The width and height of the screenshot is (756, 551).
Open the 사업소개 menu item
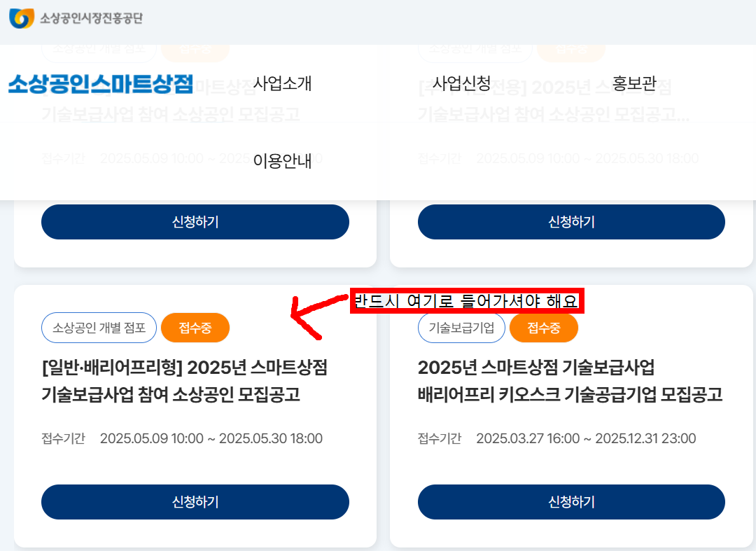click(283, 83)
